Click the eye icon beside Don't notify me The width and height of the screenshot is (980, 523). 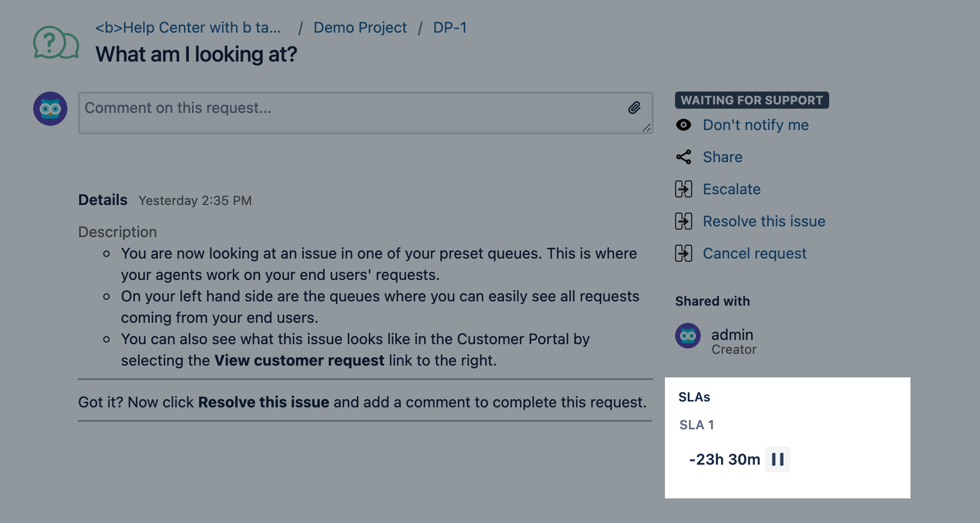[684, 125]
